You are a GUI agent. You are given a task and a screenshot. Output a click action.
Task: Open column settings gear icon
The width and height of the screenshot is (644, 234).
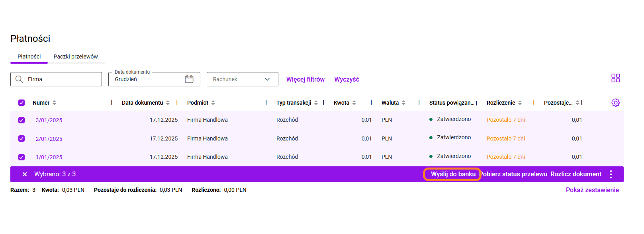pos(615,103)
